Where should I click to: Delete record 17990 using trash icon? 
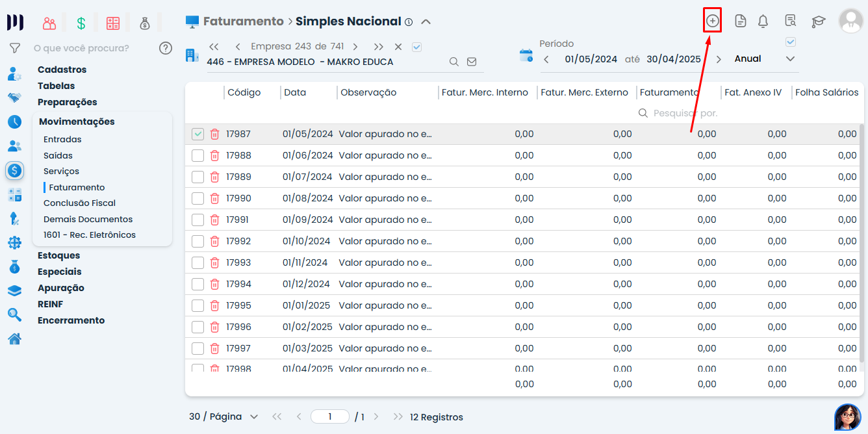tap(214, 198)
